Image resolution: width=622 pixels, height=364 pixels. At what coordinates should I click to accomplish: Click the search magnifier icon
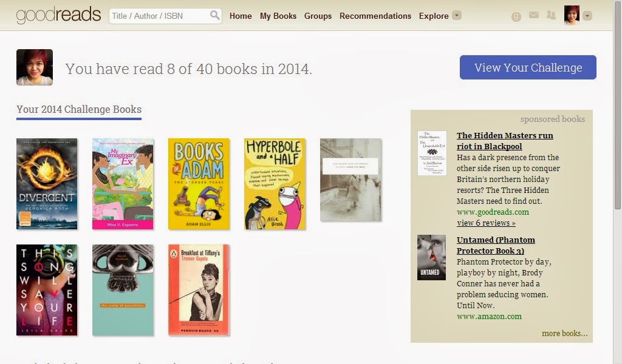pos(214,15)
